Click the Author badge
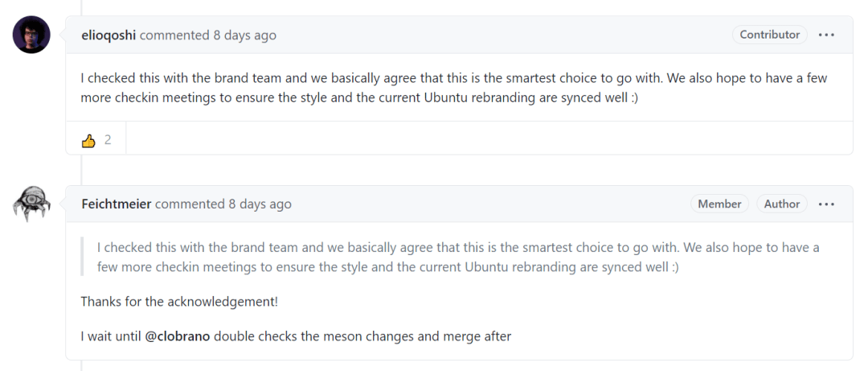Screen dimensions: 868x371 [x=781, y=204]
